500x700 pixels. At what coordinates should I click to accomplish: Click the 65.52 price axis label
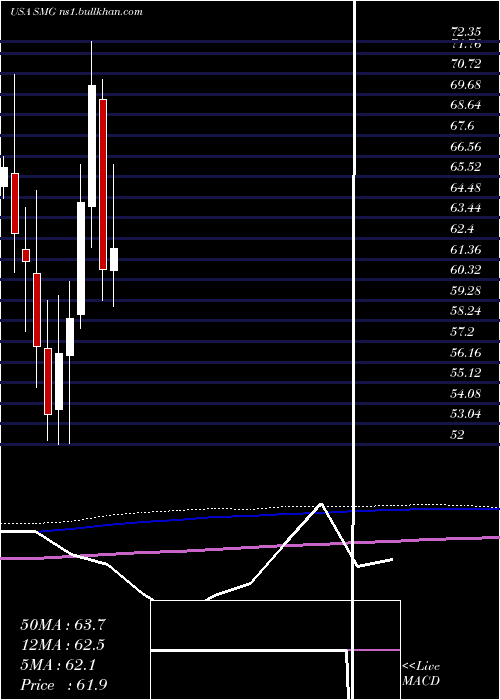click(466, 167)
